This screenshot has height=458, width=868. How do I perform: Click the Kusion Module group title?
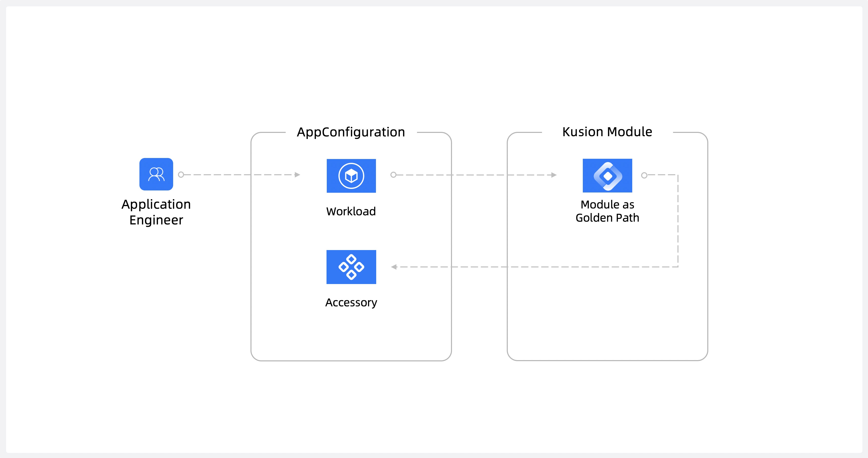(607, 132)
